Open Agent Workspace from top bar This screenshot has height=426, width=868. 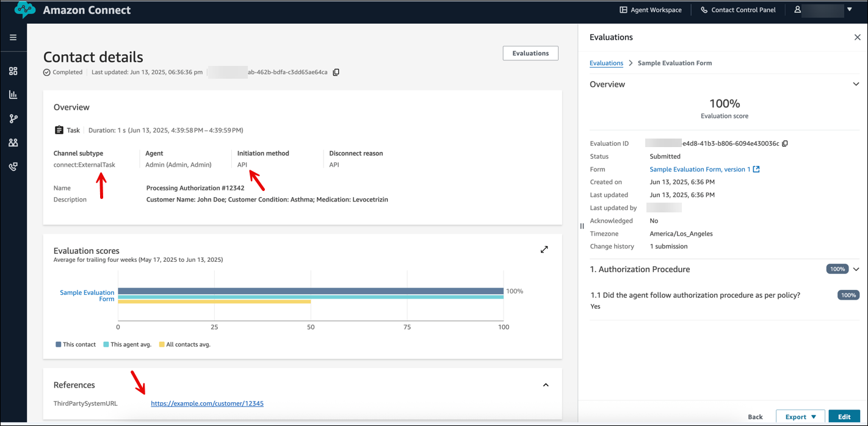click(x=650, y=10)
